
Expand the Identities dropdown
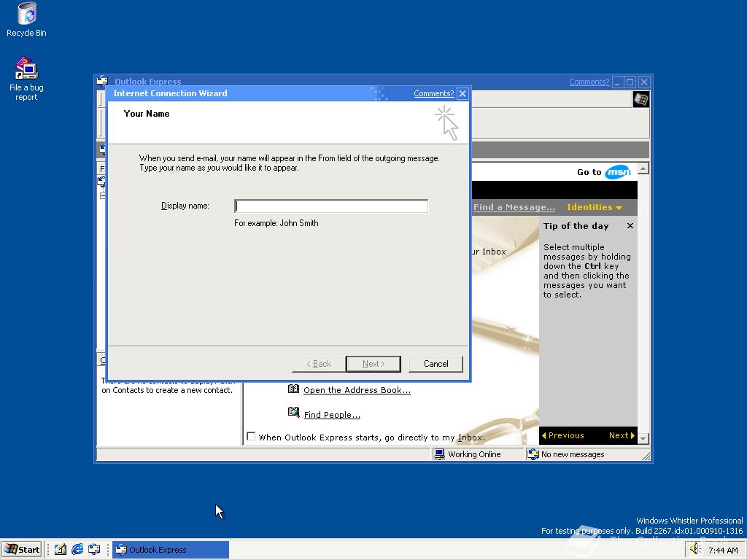pyautogui.click(x=594, y=207)
